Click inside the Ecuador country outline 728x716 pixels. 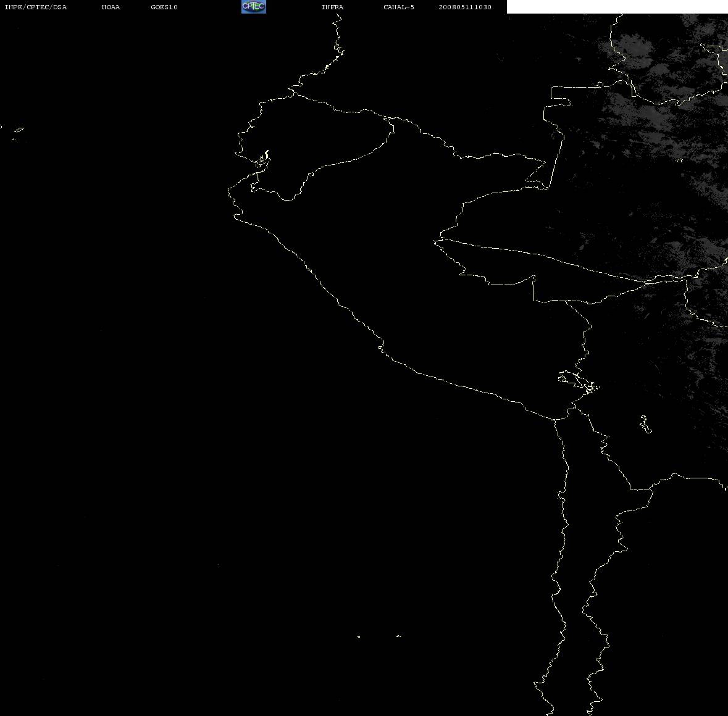(316, 139)
